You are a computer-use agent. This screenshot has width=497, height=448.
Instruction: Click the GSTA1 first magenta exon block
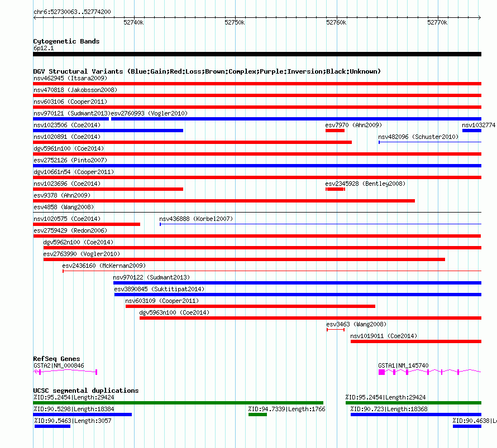click(x=381, y=372)
